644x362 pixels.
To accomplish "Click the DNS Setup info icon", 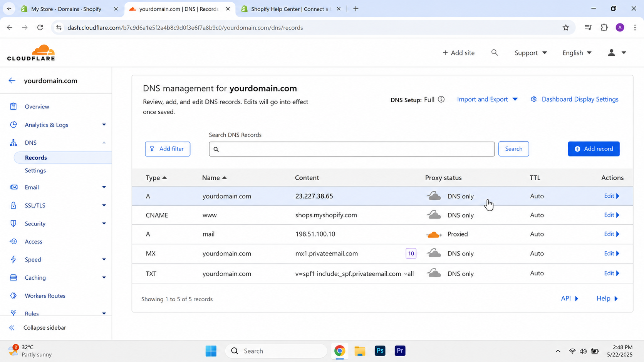I will click(441, 100).
